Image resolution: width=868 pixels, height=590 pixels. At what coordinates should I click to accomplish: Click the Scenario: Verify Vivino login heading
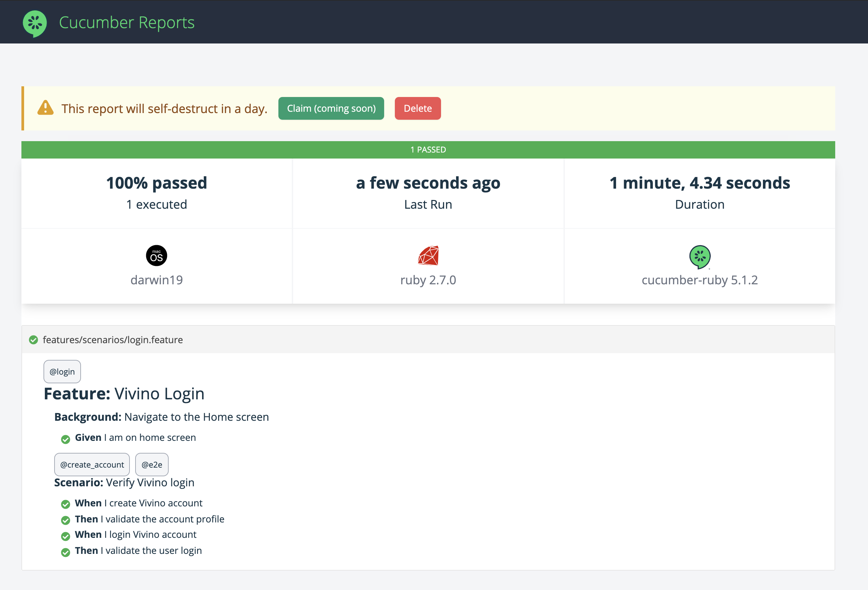124,482
